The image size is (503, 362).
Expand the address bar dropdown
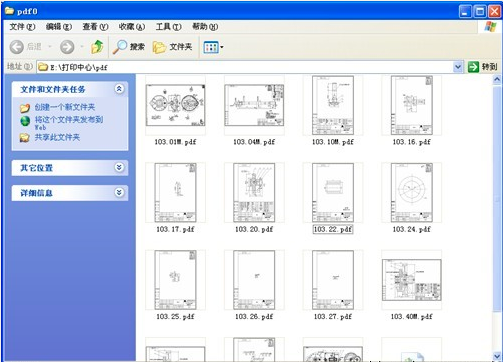coord(458,67)
